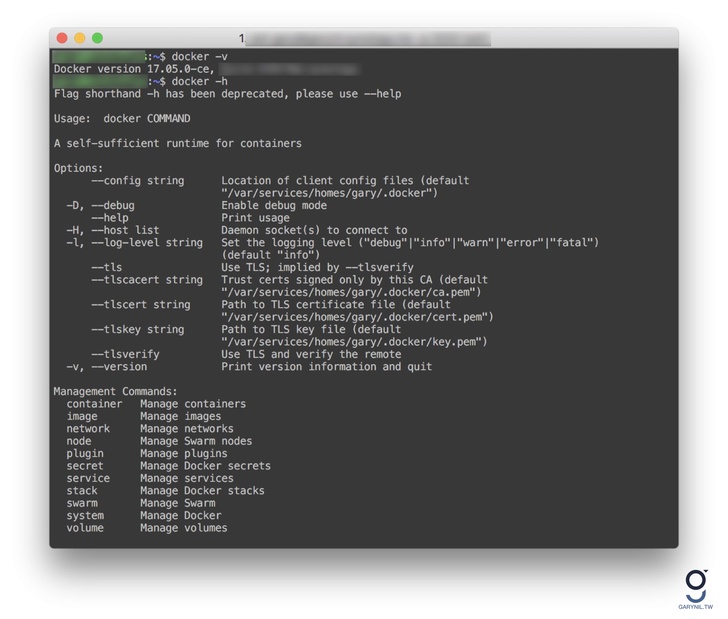Screen dimensions: 728x619
Task: Click the '(default "info")' text
Action: pyautogui.click(x=271, y=255)
